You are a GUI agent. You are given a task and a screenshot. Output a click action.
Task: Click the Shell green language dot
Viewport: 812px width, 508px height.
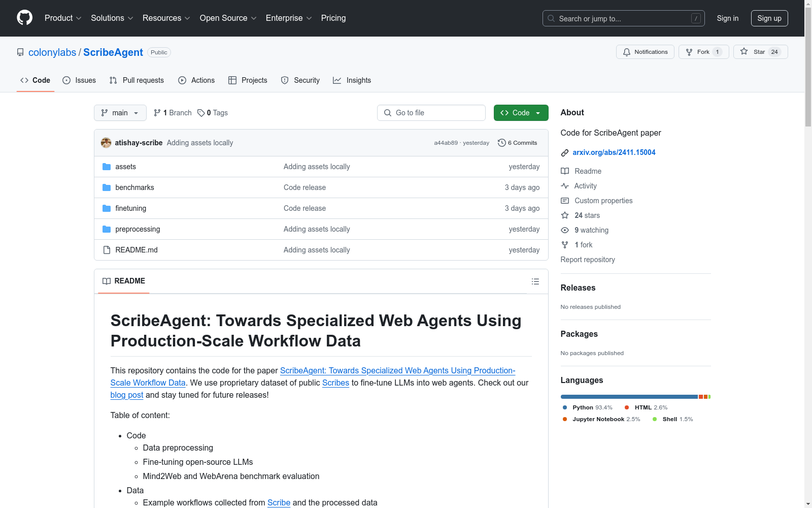(655, 419)
